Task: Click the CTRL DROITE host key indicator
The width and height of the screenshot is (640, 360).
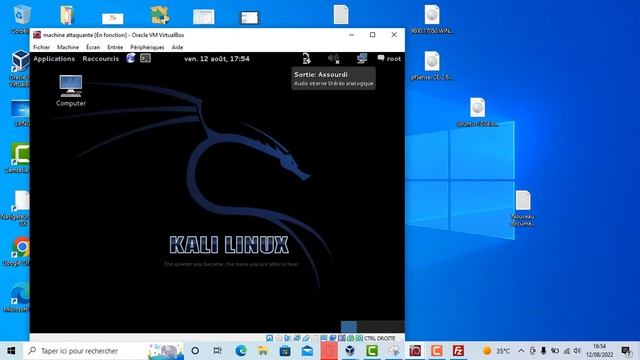Action: (x=380, y=338)
